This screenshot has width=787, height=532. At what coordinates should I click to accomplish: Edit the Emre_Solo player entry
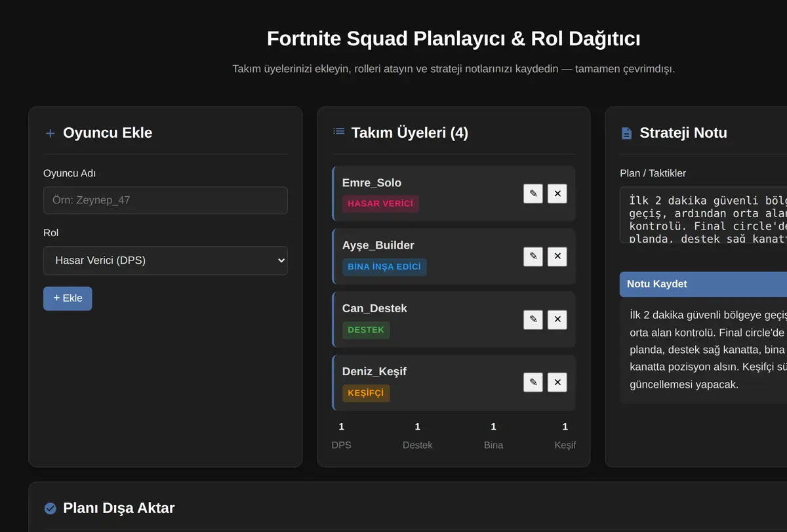pos(533,194)
